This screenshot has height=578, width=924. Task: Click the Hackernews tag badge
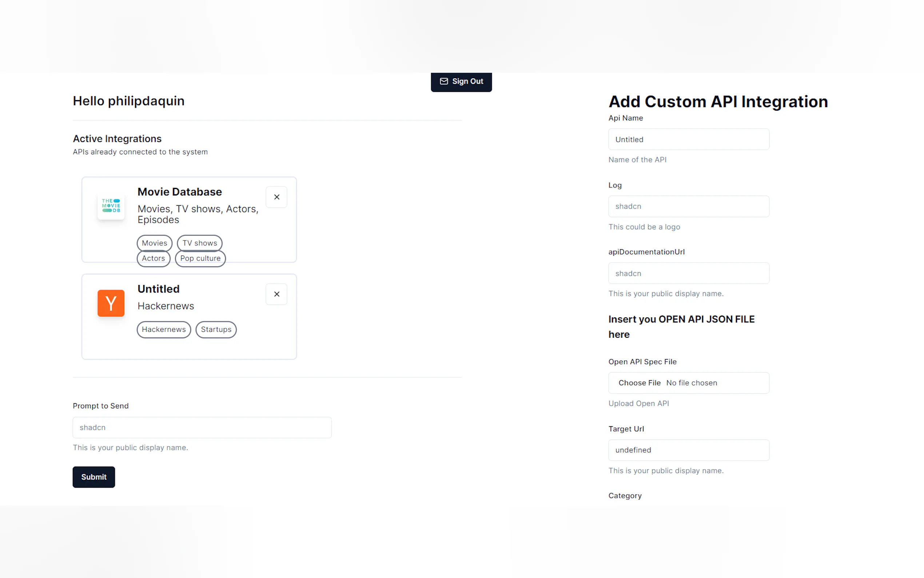point(163,329)
